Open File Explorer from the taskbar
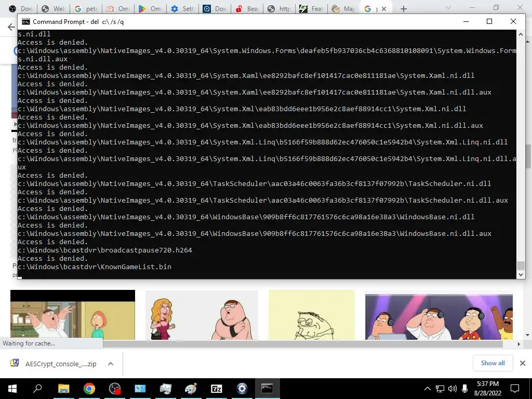The width and height of the screenshot is (532, 399). tap(63, 389)
